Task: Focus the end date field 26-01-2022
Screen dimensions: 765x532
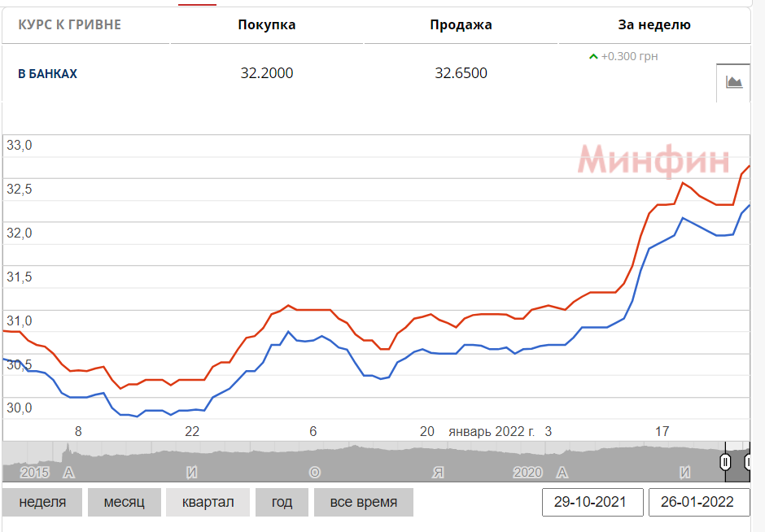Action: click(x=699, y=502)
